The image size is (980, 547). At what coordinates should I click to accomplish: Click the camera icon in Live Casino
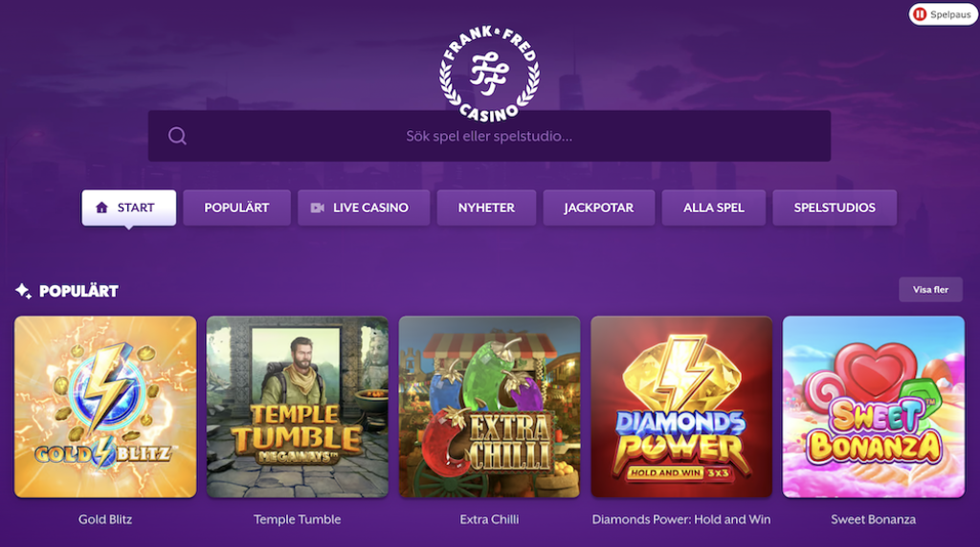(318, 208)
